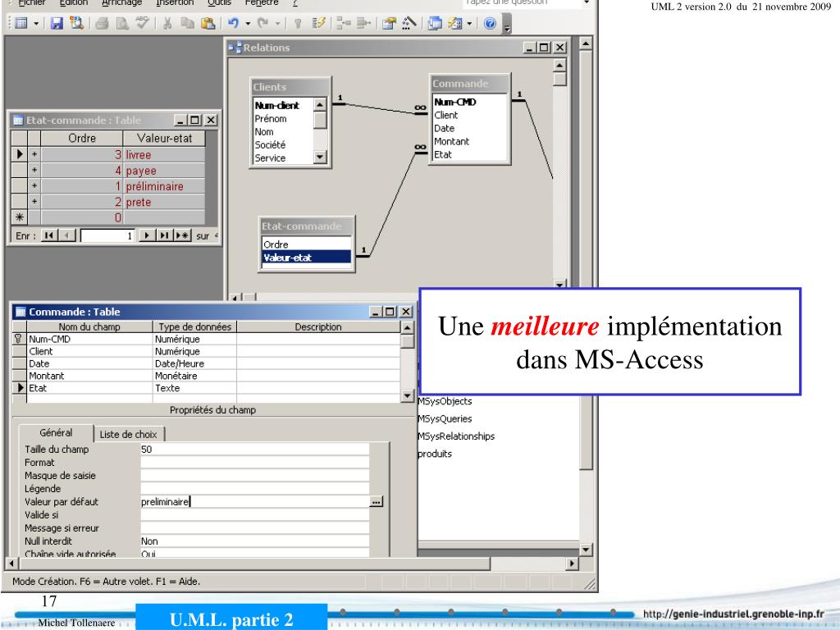The height and width of the screenshot is (630, 840).
Task: Select MSysRelationships in the database list
Action: (x=456, y=436)
